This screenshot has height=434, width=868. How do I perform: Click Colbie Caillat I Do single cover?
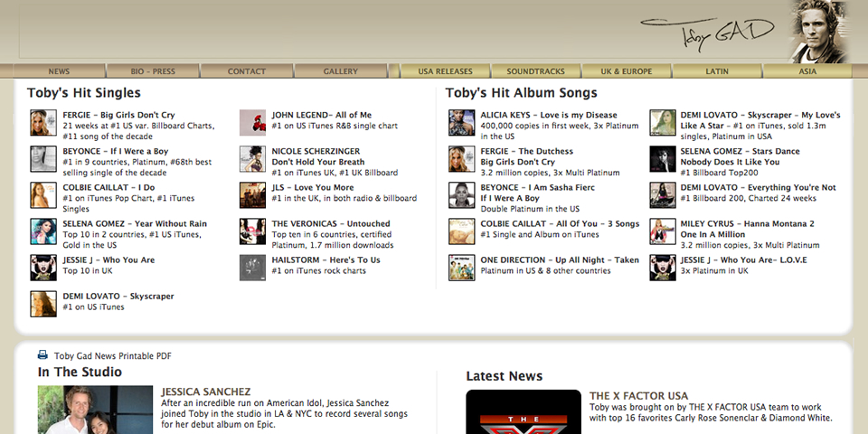click(x=43, y=195)
